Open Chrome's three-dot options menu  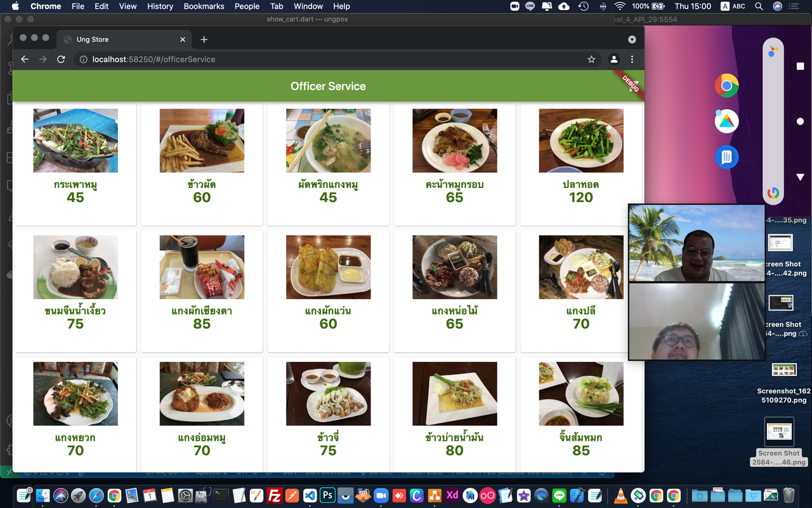(632, 59)
